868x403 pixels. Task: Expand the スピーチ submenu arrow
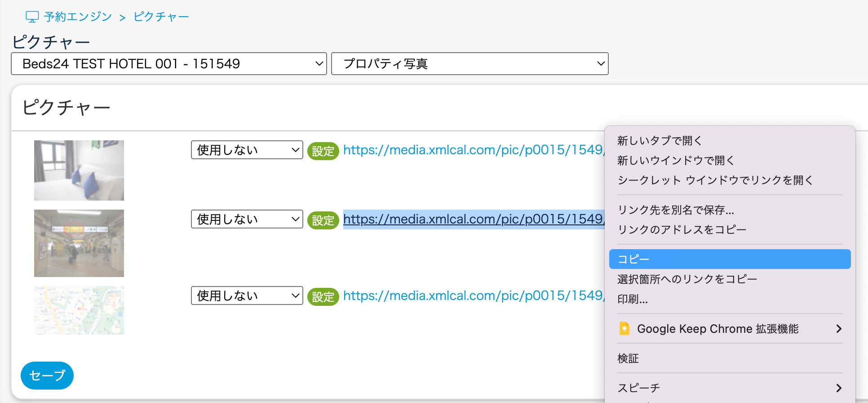coord(838,388)
